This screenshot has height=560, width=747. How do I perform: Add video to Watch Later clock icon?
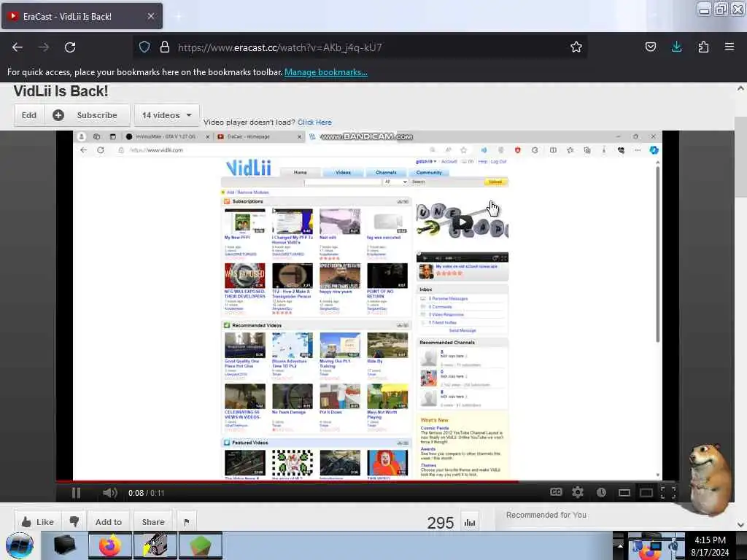pyautogui.click(x=601, y=492)
